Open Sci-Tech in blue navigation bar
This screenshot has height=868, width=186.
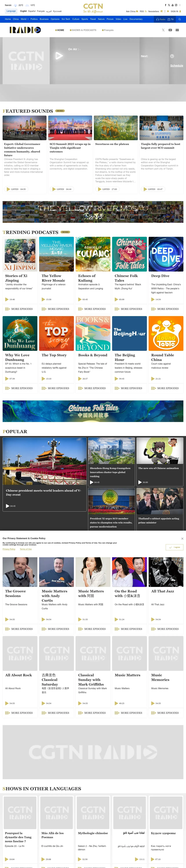[66, 19]
